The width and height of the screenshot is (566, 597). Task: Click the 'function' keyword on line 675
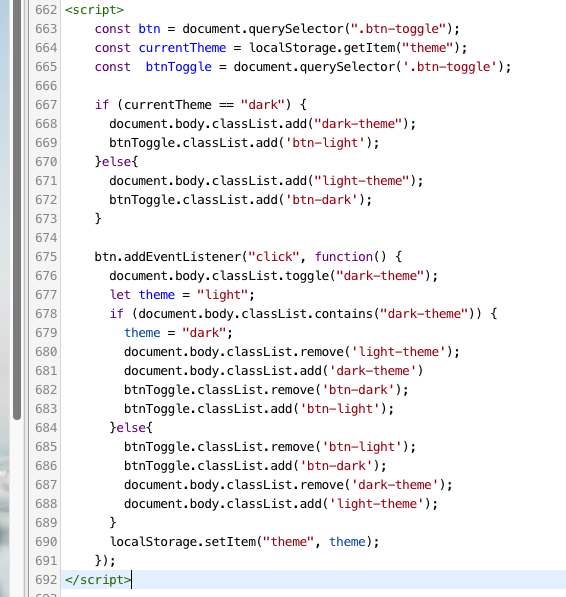tap(343, 257)
